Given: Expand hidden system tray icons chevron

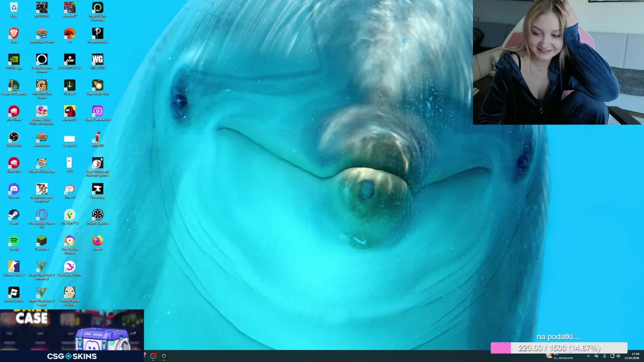Looking at the screenshot, I should click(x=588, y=356).
